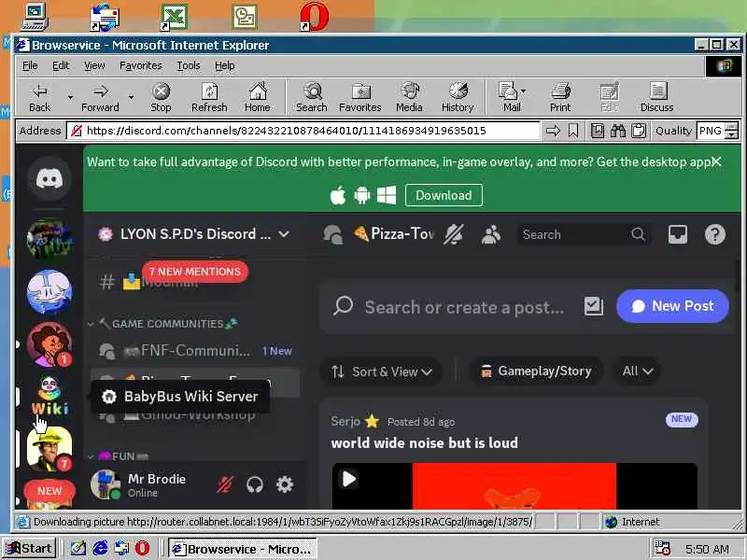
Task: Open the yellow-hat server icon with badge 7
Action: point(49,448)
